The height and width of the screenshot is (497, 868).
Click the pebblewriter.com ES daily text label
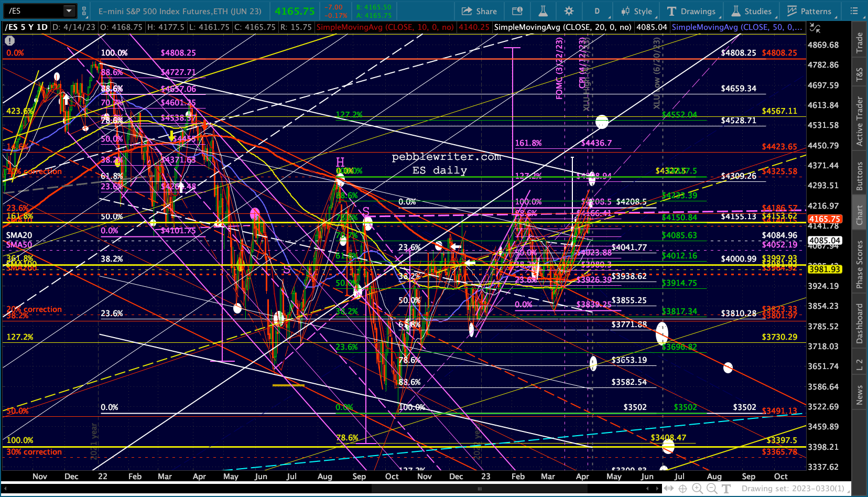pyautogui.click(x=446, y=164)
